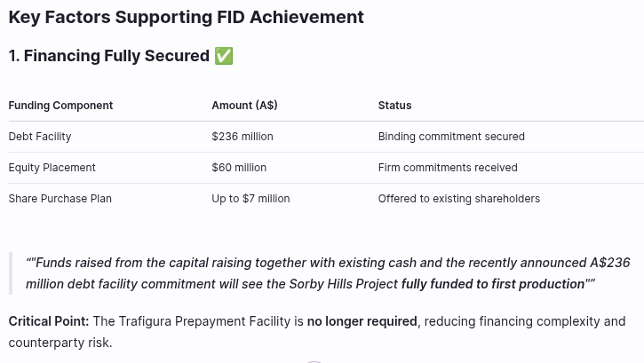Click the blockquote's left vertical bar
The height and width of the screenshot is (363, 644).
click(x=11, y=273)
